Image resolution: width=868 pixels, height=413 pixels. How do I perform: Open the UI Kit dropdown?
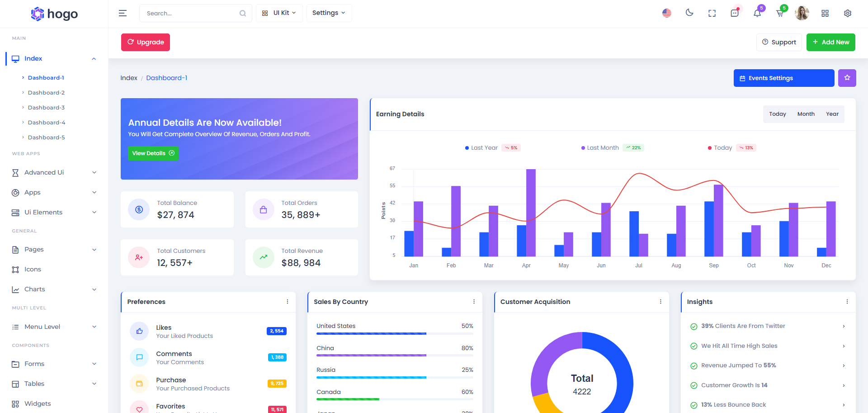[x=279, y=13]
